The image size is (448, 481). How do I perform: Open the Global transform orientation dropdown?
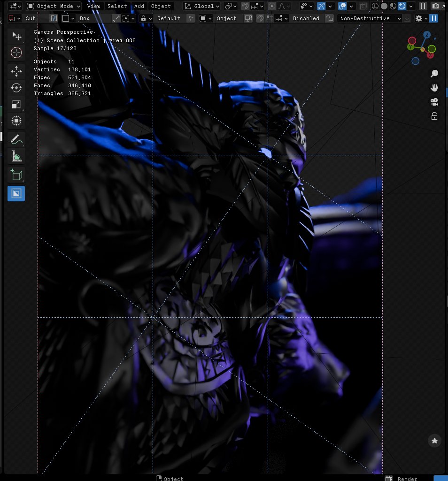pyautogui.click(x=202, y=6)
